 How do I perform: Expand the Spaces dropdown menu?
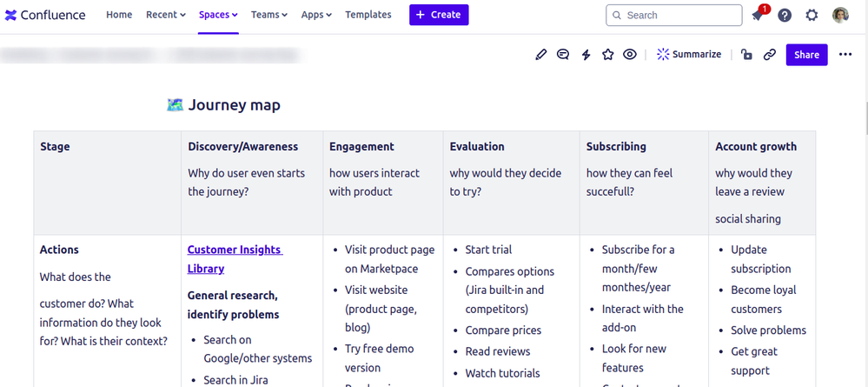(x=218, y=15)
